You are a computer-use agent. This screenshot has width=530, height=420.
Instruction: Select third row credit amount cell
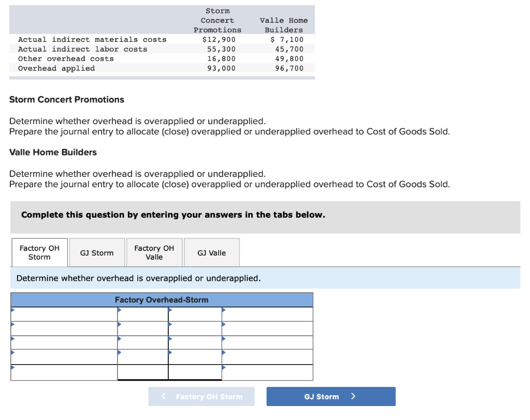tap(195, 342)
